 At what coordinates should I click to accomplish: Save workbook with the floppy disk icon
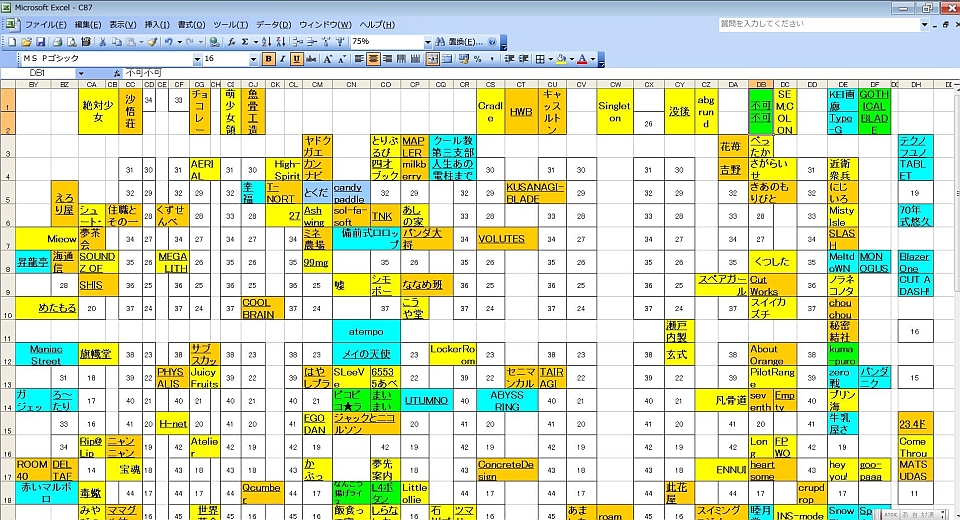(x=40, y=42)
